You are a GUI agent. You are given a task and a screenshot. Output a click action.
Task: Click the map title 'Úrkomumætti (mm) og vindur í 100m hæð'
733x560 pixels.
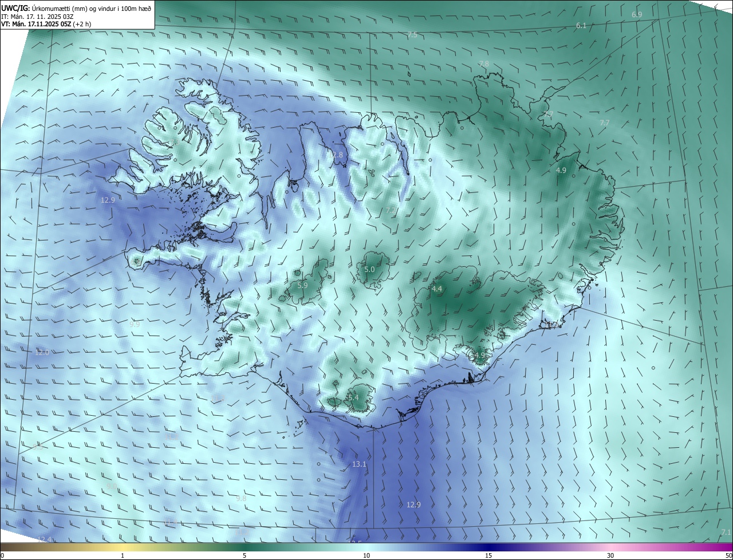92,9
